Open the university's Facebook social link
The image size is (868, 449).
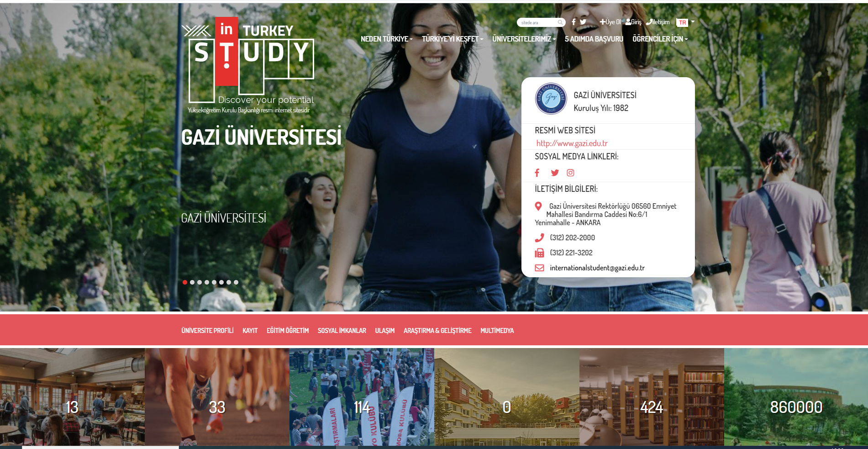537,173
